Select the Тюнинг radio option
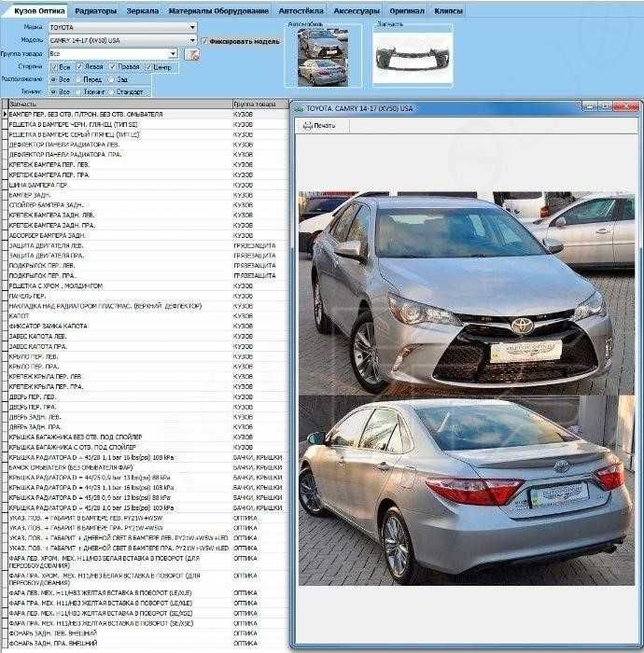Viewport: 644px width, 653px height. [x=78, y=92]
